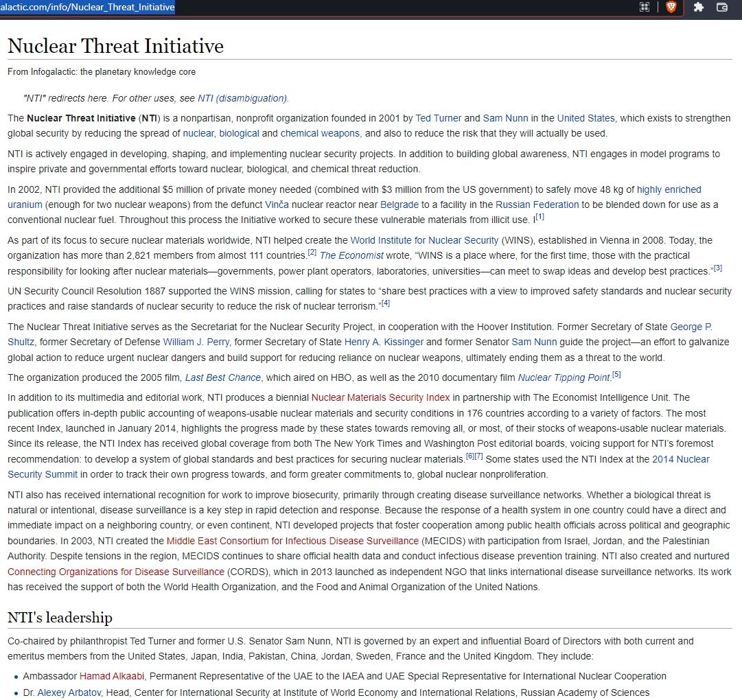Jump to footnote reference [5]

(616, 374)
